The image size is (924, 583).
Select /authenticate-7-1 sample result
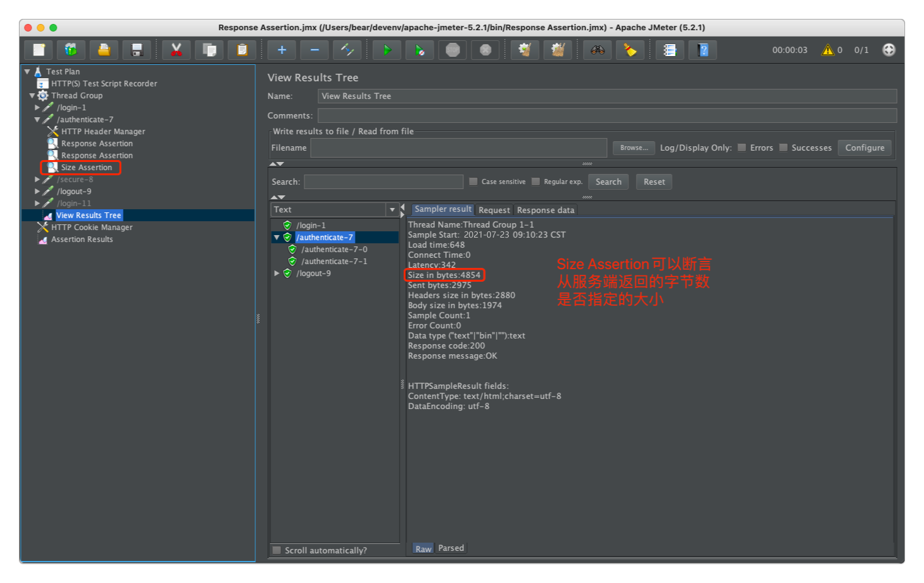(x=334, y=262)
